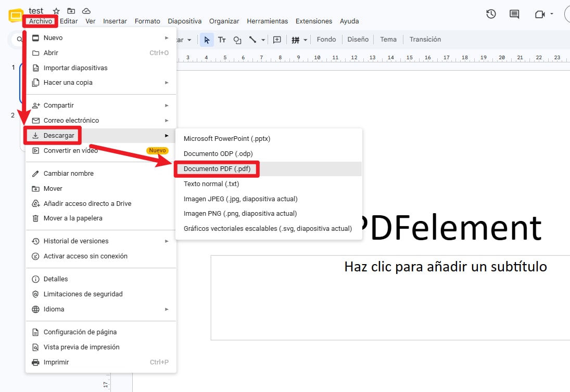Select Limitaciones de seguridad
This screenshot has height=392, width=570.
(x=100, y=294)
